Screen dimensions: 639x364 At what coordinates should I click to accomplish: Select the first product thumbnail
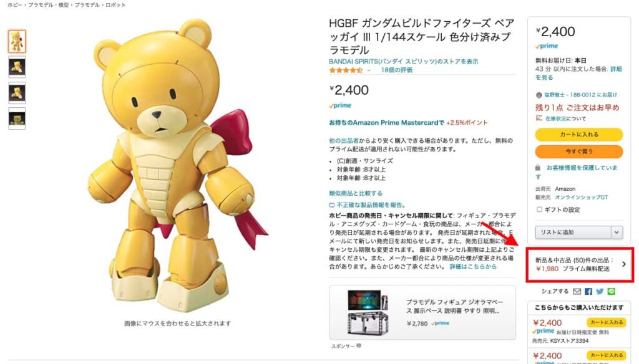17,41
